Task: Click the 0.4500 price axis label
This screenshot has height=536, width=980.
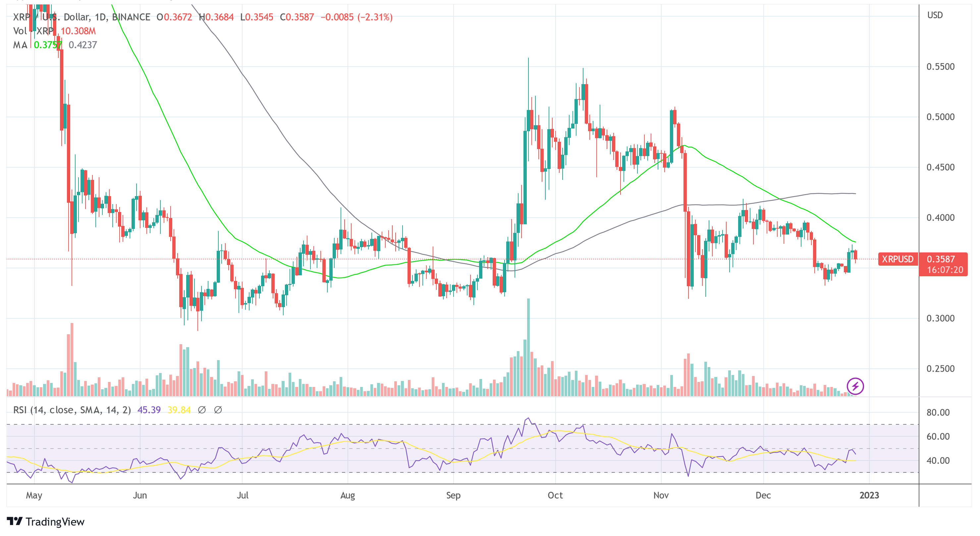Action: (941, 167)
